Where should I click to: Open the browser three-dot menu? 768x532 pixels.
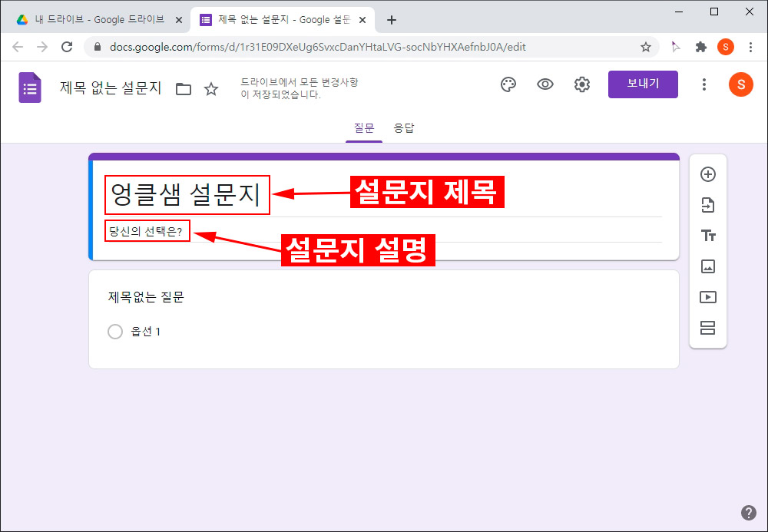[751, 47]
